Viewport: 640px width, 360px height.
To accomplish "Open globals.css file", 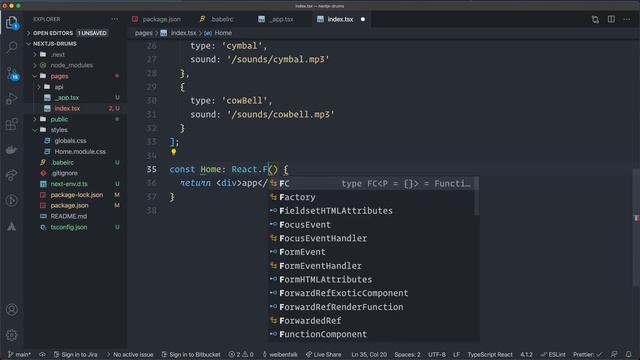I will tap(70, 141).
